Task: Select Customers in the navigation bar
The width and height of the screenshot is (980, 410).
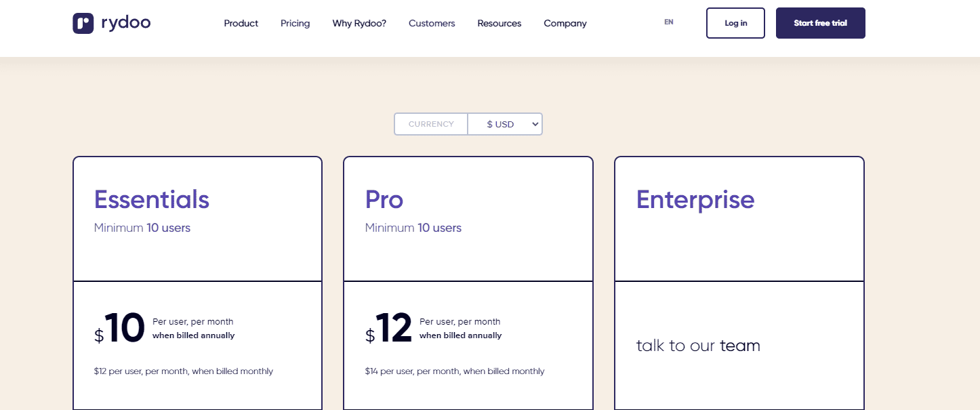Action: pos(432,23)
